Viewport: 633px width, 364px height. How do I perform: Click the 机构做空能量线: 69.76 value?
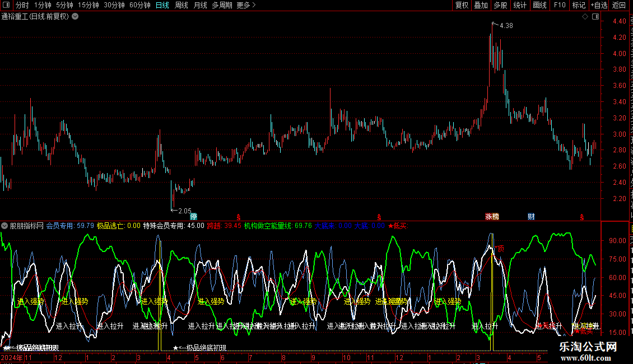[x=278, y=226]
